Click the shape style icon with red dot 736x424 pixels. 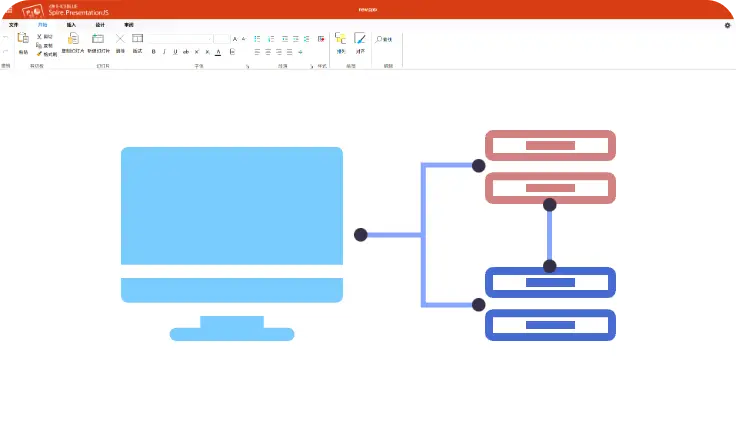321,39
